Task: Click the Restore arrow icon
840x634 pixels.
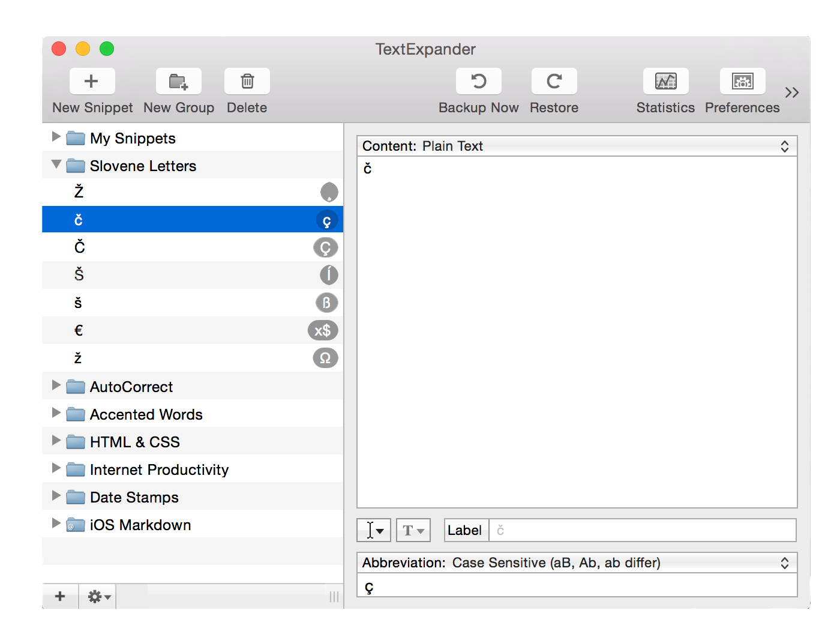Action: (x=554, y=82)
